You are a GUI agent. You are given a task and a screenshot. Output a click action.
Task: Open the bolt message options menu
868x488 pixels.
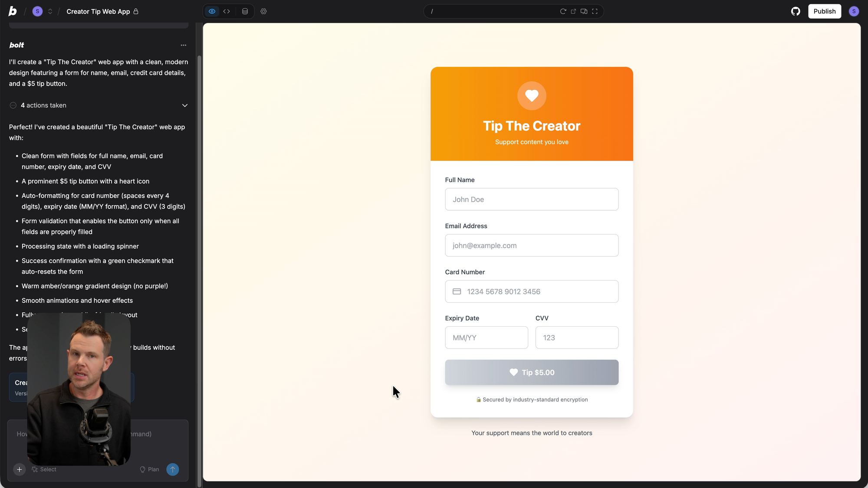click(x=184, y=45)
